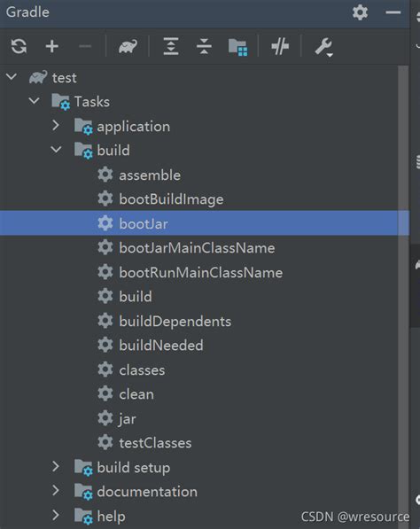420x529 pixels.
Task: Reload all Gradle projects
Action: click(x=19, y=46)
